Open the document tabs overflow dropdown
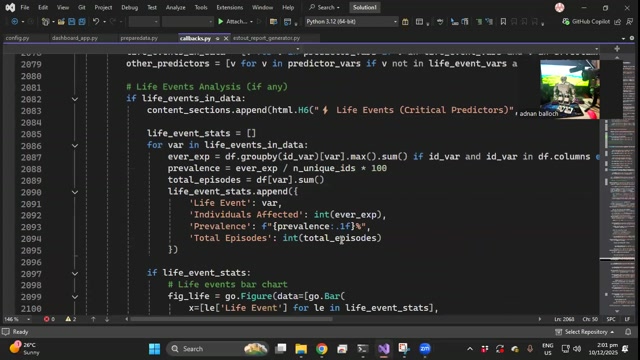640x360 pixels. pyautogui.click(x=623, y=38)
